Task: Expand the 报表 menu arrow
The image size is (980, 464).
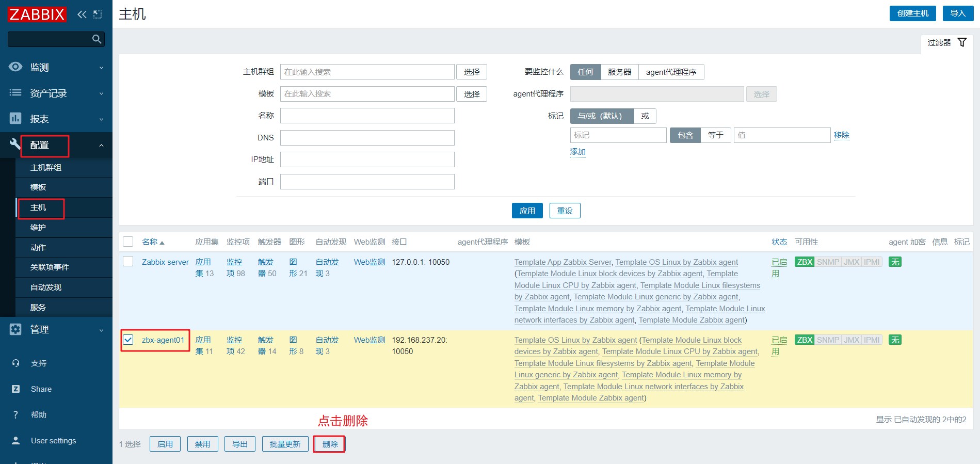Action: pyautogui.click(x=101, y=119)
